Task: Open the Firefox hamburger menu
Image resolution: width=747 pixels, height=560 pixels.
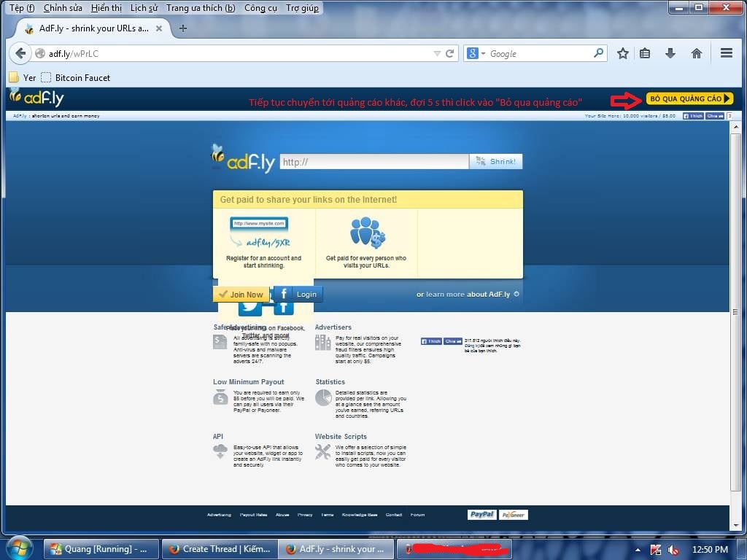Action: pos(727,52)
